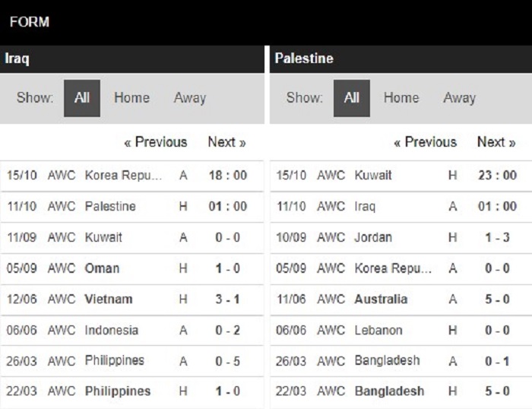Open Palestine vs Bangladesh 5-0 home result
The width and height of the screenshot is (532, 409).
(401, 392)
